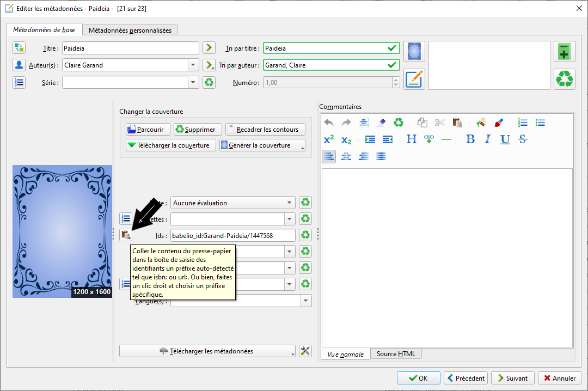Open the manage authors editor icon
This screenshot has height=391, width=588.
coord(19,65)
